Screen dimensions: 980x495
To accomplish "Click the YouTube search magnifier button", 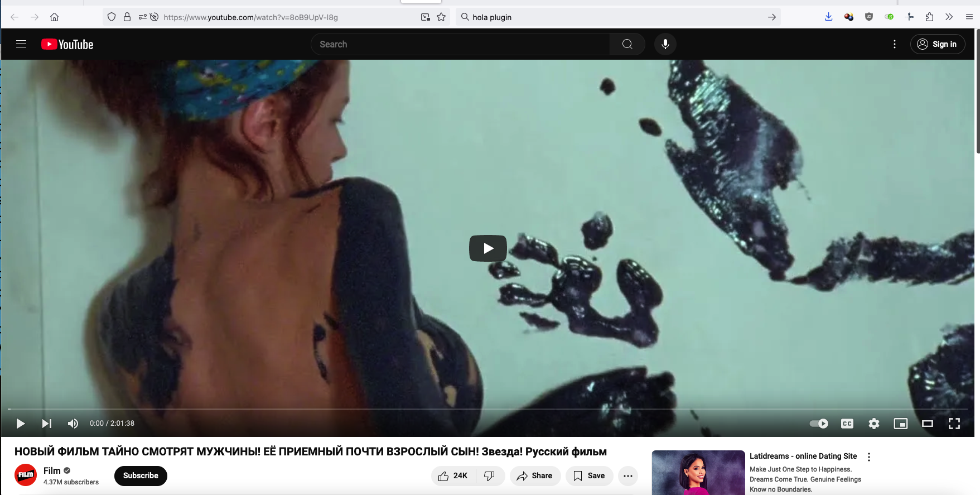I will click(627, 44).
